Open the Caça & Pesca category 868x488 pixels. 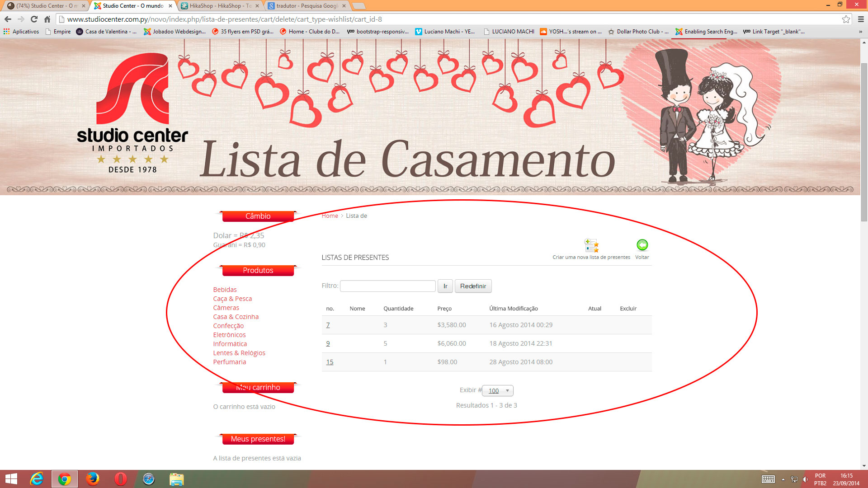[232, 299]
